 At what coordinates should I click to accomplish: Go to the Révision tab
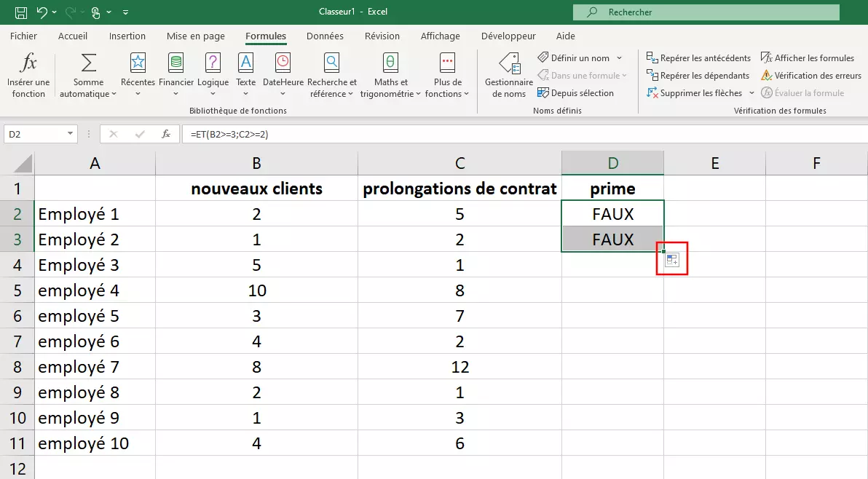(x=382, y=36)
